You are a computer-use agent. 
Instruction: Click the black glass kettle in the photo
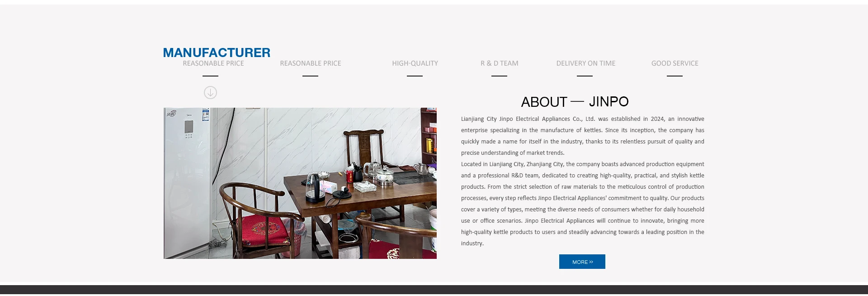point(315,187)
